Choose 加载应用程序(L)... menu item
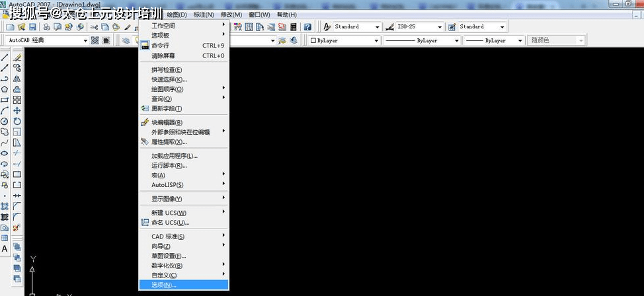 [184, 156]
